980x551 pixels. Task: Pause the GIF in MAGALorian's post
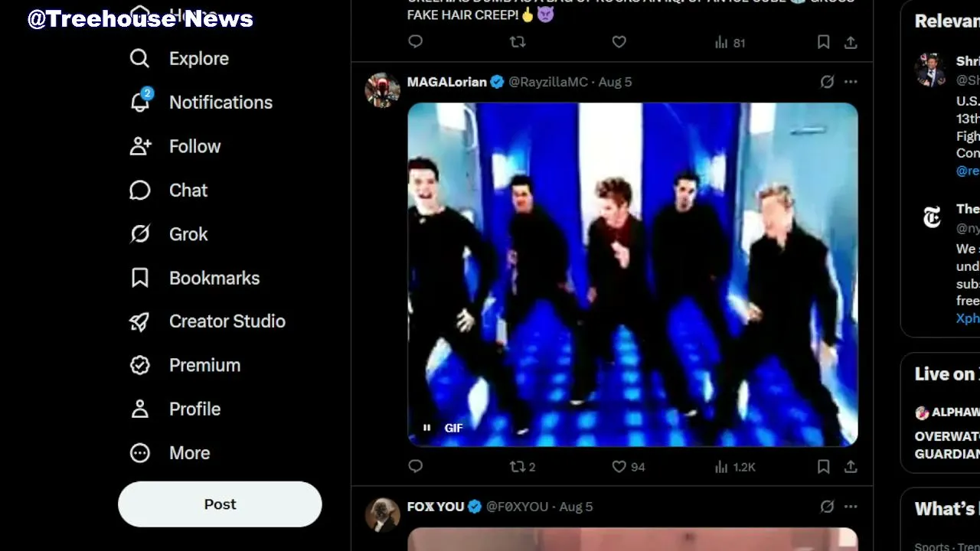[427, 428]
